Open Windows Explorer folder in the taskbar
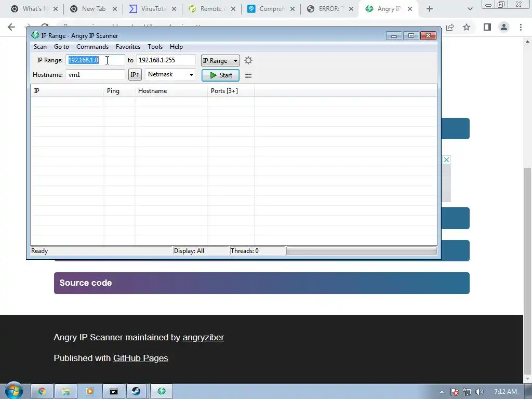 66,392
